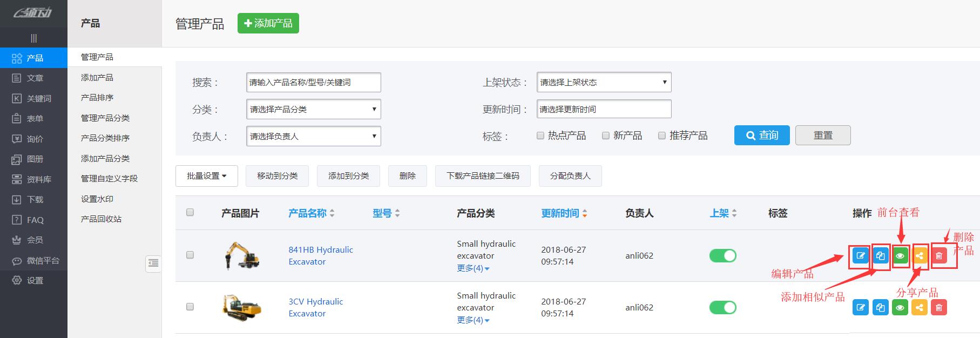Open 文章 in the left sidebar
This screenshot has height=338, width=980.
[35, 78]
